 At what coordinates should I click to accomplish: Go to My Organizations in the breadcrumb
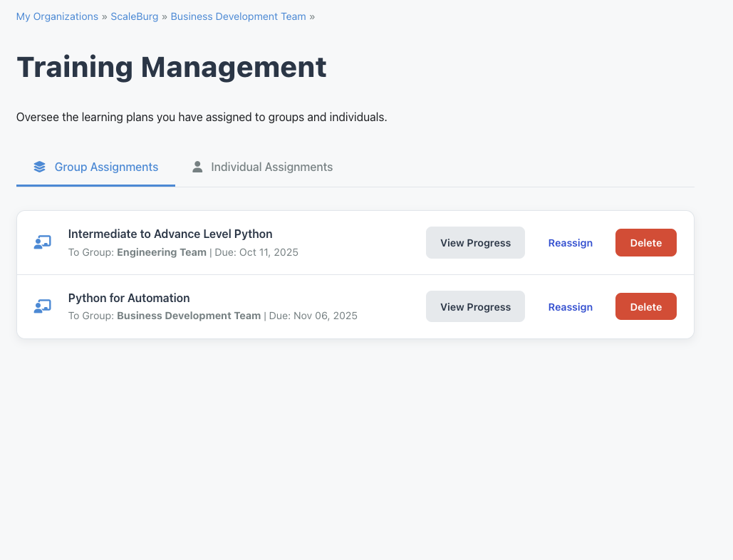click(57, 16)
